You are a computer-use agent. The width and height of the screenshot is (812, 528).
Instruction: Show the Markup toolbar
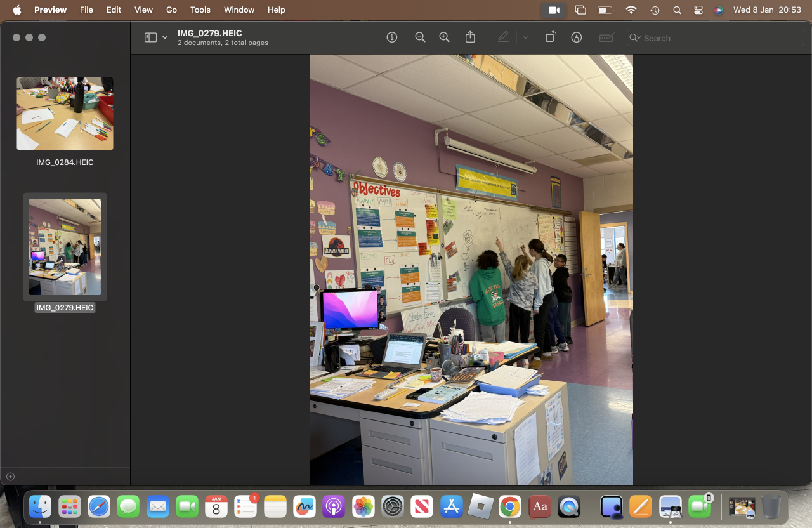577,37
